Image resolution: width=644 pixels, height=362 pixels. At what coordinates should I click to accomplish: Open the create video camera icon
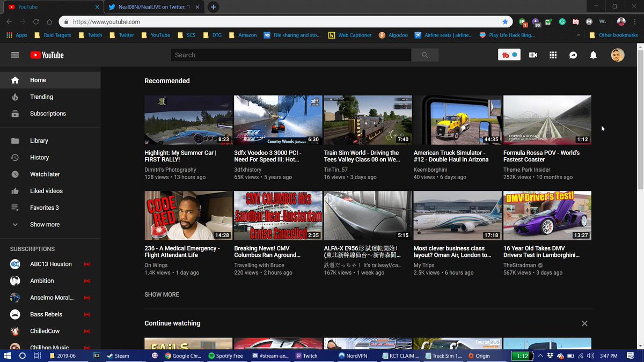pyautogui.click(x=533, y=55)
